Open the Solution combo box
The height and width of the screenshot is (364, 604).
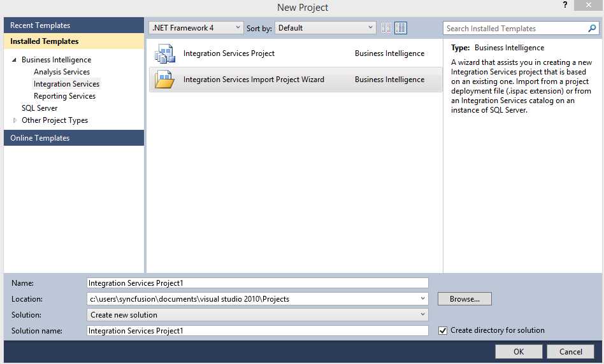coord(257,315)
